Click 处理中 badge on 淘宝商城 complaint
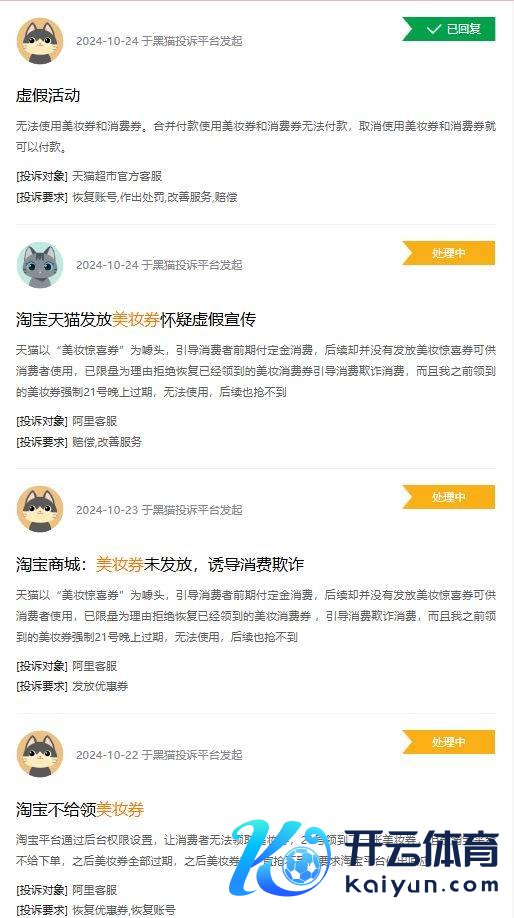 (x=448, y=497)
